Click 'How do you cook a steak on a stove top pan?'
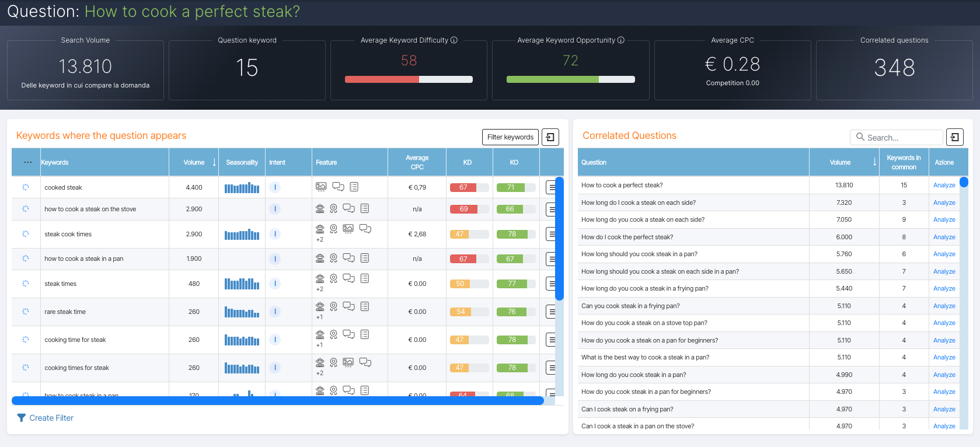Screen dimensions: 980x447 pyautogui.click(x=644, y=323)
